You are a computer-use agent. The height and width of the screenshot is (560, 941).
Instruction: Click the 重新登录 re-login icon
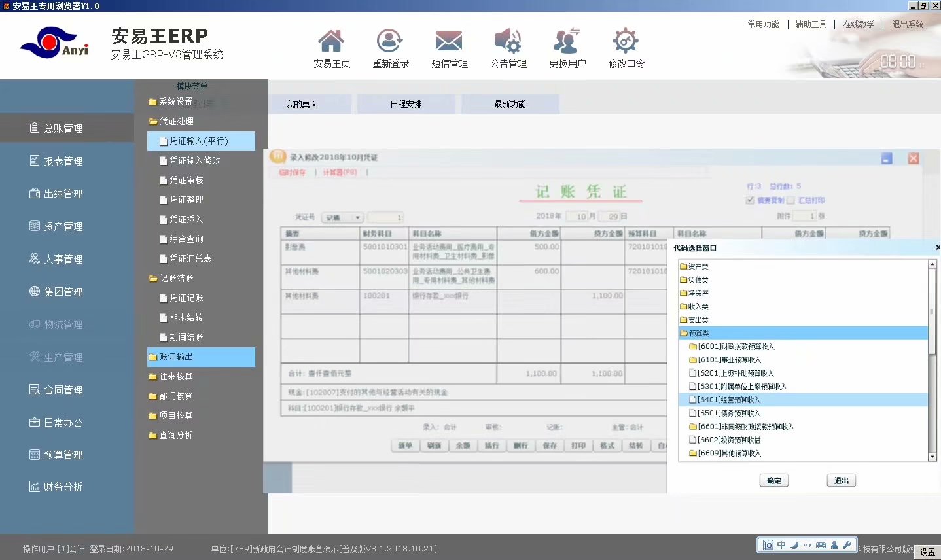click(x=390, y=41)
